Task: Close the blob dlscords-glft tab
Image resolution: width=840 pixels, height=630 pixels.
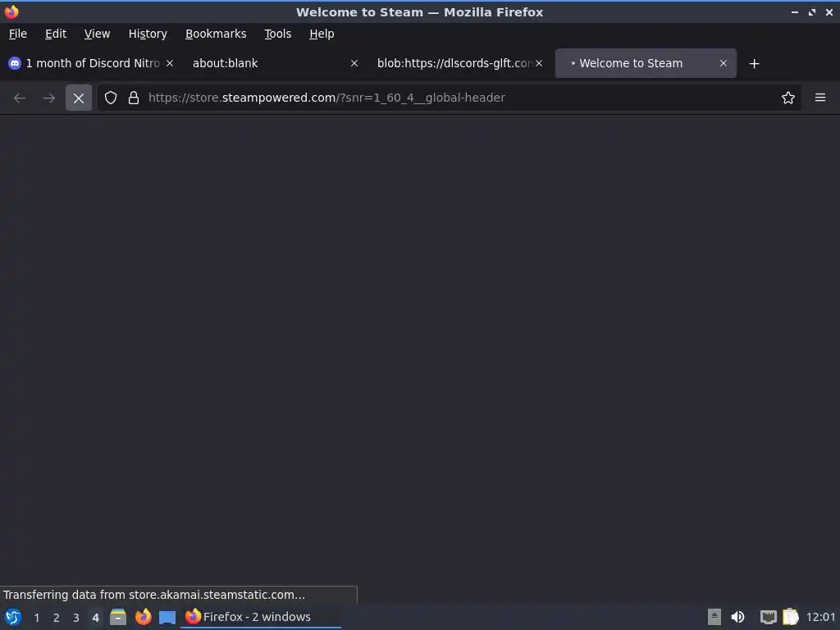Action: 539,63
